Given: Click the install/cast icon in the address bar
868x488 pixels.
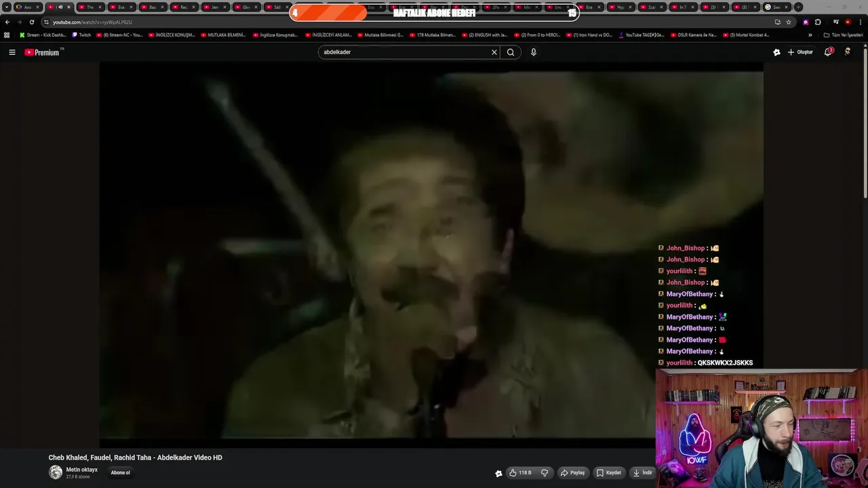Looking at the screenshot, I should tap(778, 22).
